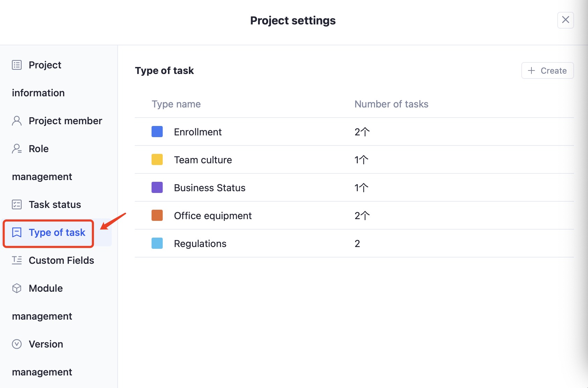Select the Office equipment type name
588x388 pixels.
click(213, 216)
